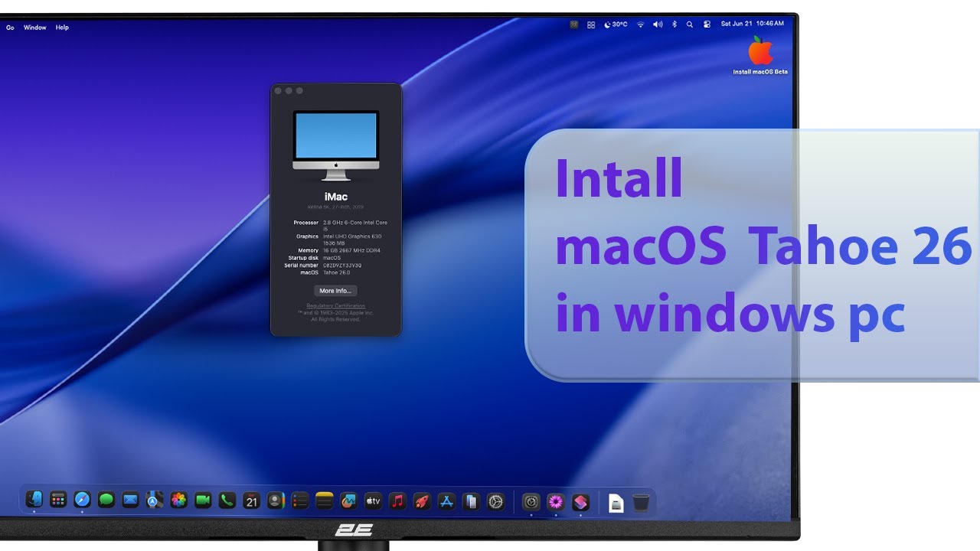Open Calendar showing date 21

click(251, 501)
